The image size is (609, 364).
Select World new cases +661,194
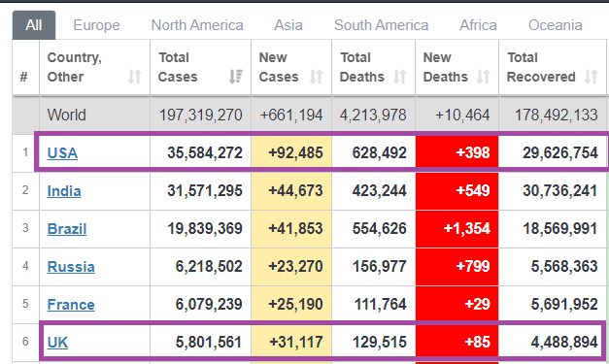pyautogui.click(x=291, y=115)
